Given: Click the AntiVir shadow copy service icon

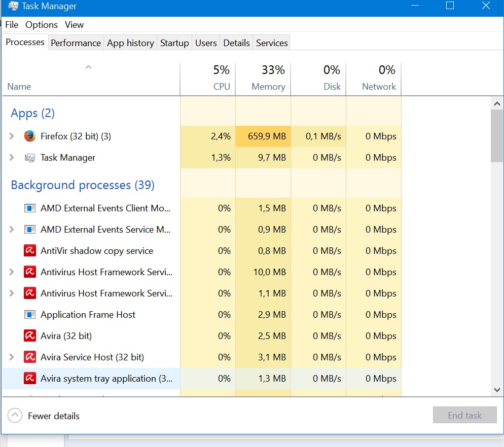Looking at the screenshot, I should pyautogui.click(x=30, y=251).
